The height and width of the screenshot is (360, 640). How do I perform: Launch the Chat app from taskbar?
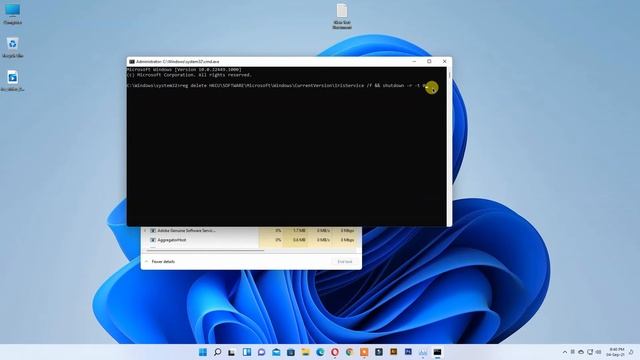pyautogui.click(x=262, y=352)
